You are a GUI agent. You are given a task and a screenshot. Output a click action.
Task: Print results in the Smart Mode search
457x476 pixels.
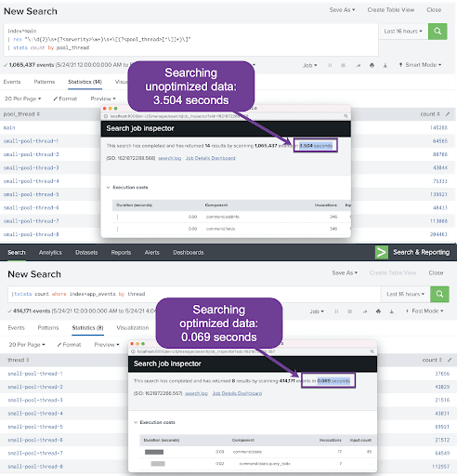click(x=372, y=65)
